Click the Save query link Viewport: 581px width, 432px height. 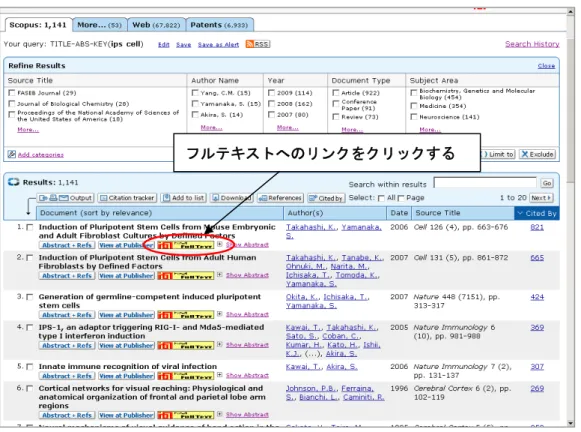click(183, 44)
